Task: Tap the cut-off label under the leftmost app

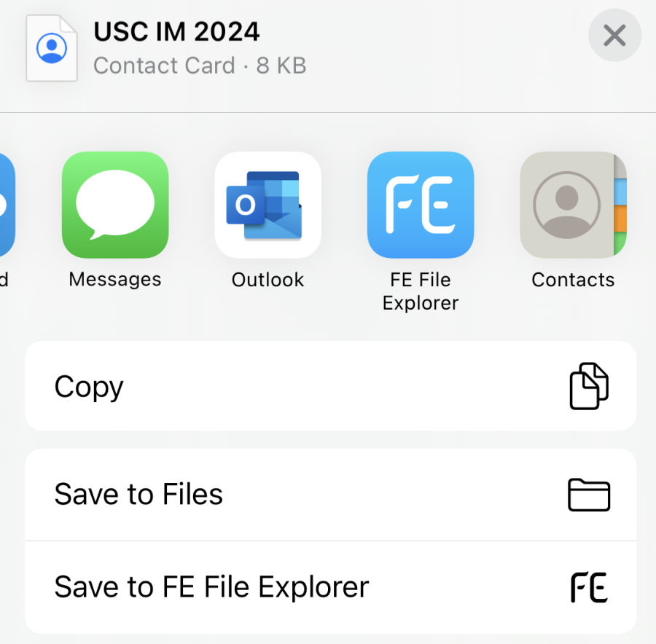Action: 4,280
